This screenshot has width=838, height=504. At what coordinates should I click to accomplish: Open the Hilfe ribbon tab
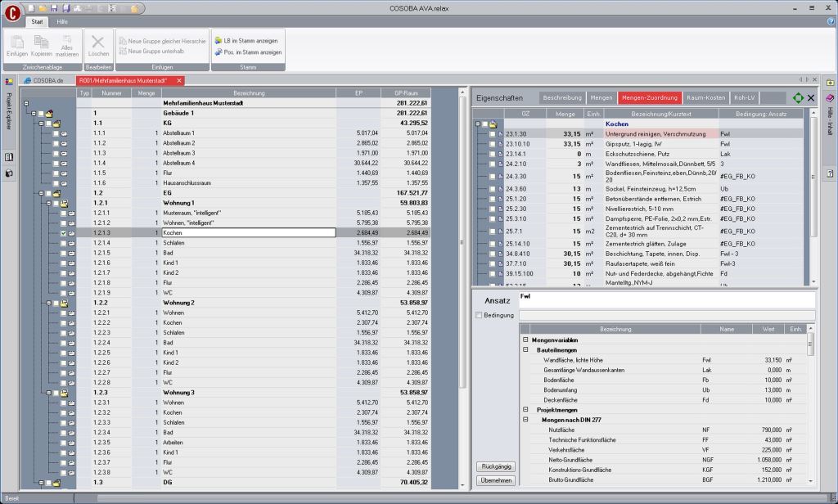[62, 21]
